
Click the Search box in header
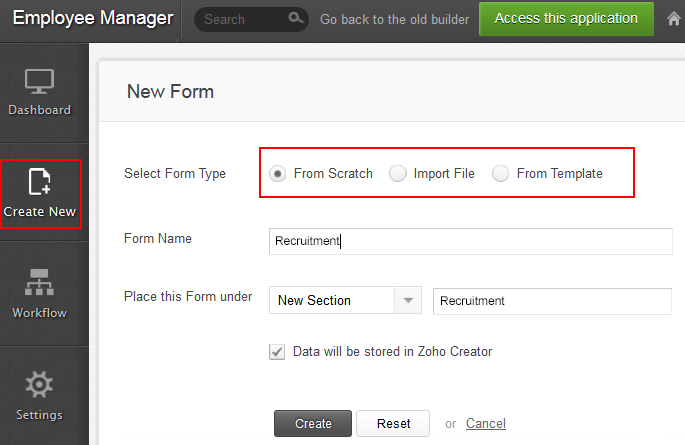(x=240, y=19)
